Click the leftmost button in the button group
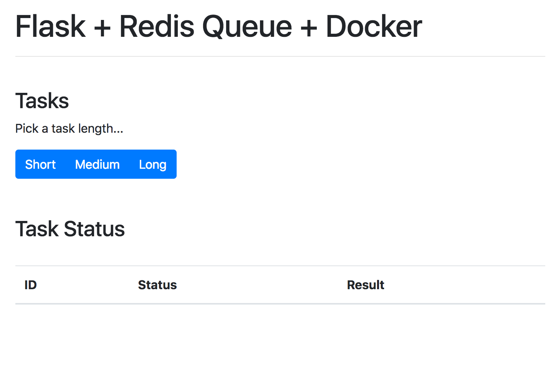 click(x=40, y=164)
